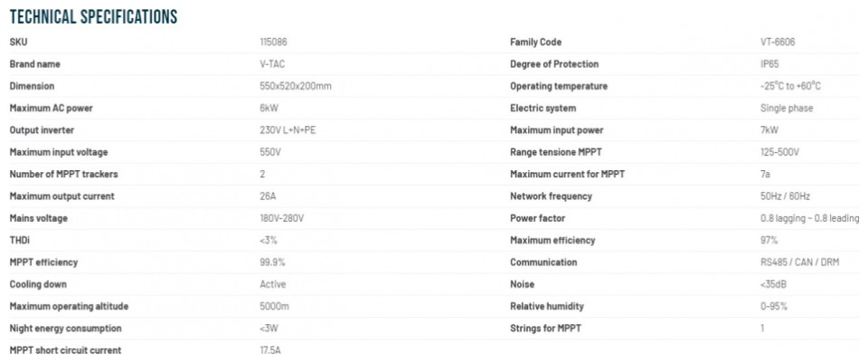Click the communication value RS485 / CAN / DRM
Image resolution: width=868 pixels, height=363 pixels.
tap(800, 263)
